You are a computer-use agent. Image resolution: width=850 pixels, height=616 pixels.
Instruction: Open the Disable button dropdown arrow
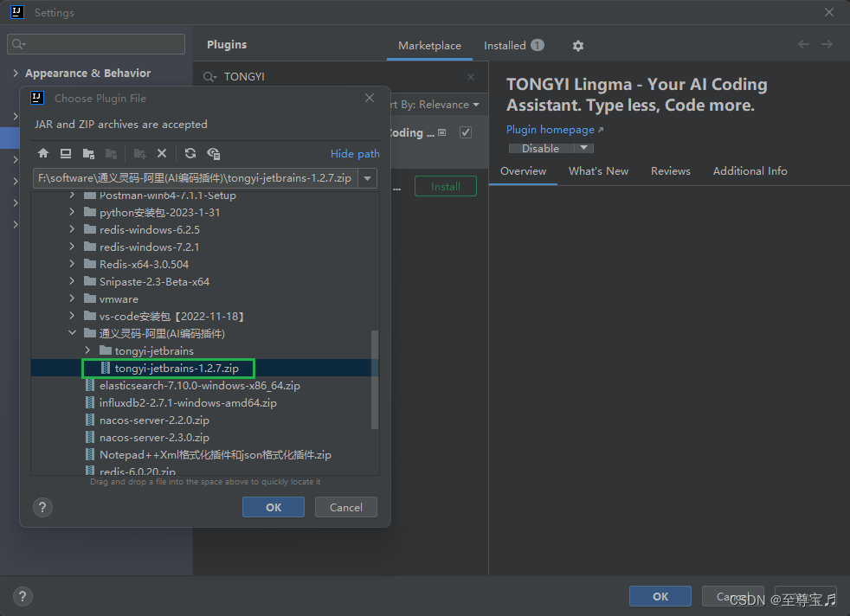coord(583,148)
